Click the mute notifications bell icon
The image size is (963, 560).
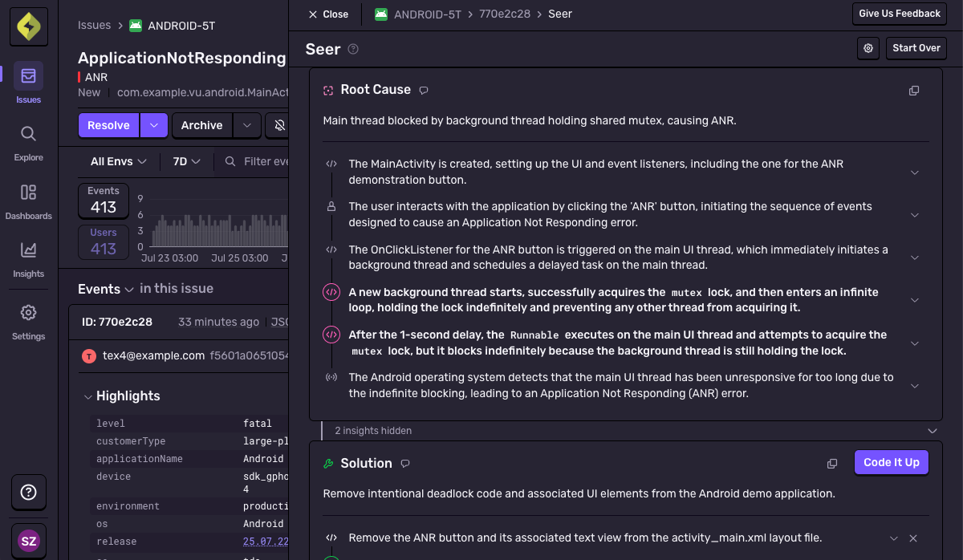pos(279,125)
